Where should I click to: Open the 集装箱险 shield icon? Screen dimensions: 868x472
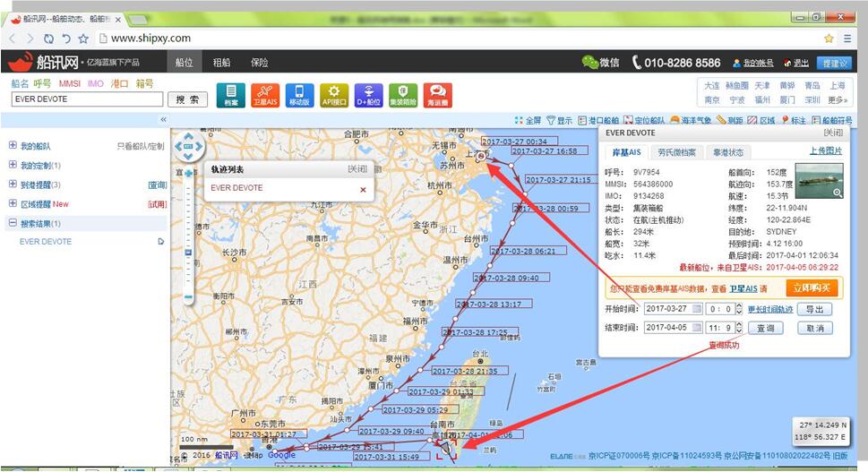pyautogui.click(x=403, y=95)
